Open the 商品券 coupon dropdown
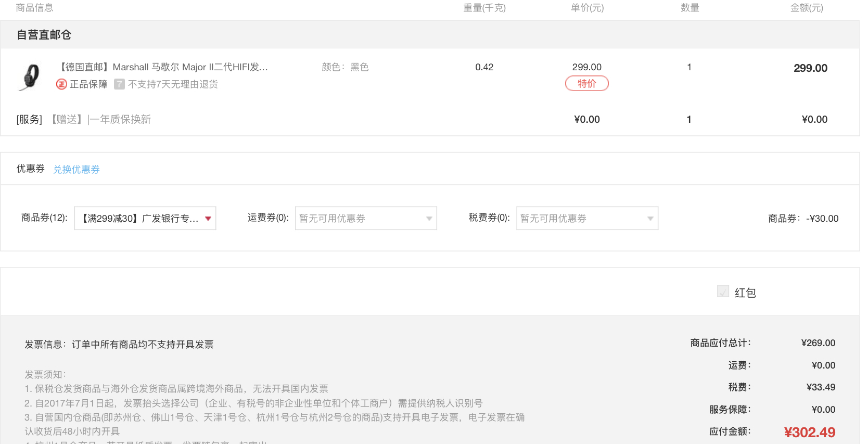The height and width of the screenshot is (444, 868). click(x=145, y=219)
